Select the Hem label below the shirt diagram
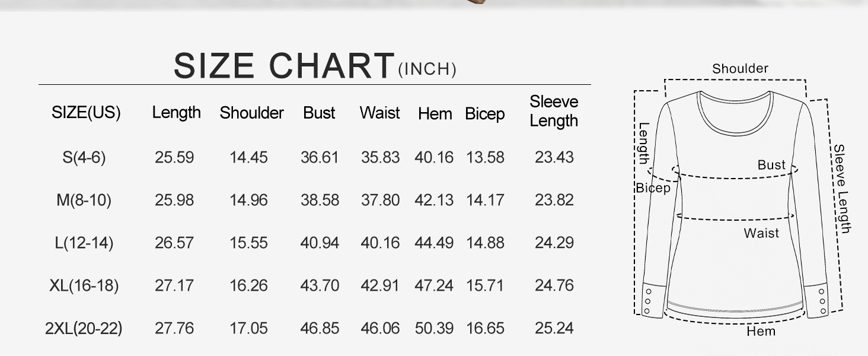Screen dimensions: 868x356 (x=761, y=331)
